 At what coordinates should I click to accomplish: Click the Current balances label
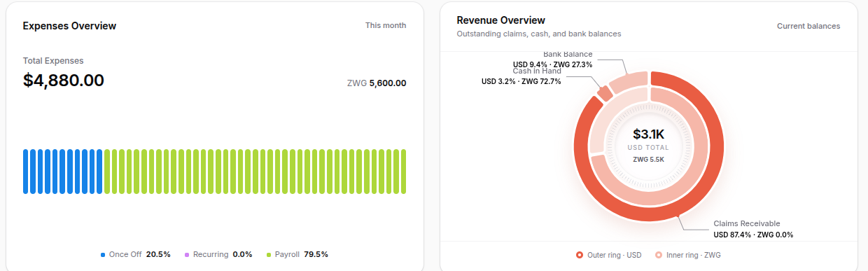[x=808, y=26]
